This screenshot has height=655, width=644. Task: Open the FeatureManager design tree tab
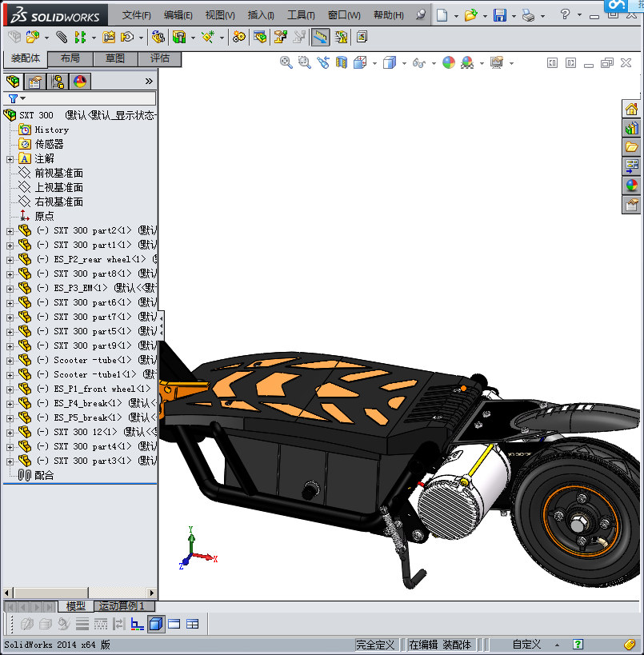(13, 81)
